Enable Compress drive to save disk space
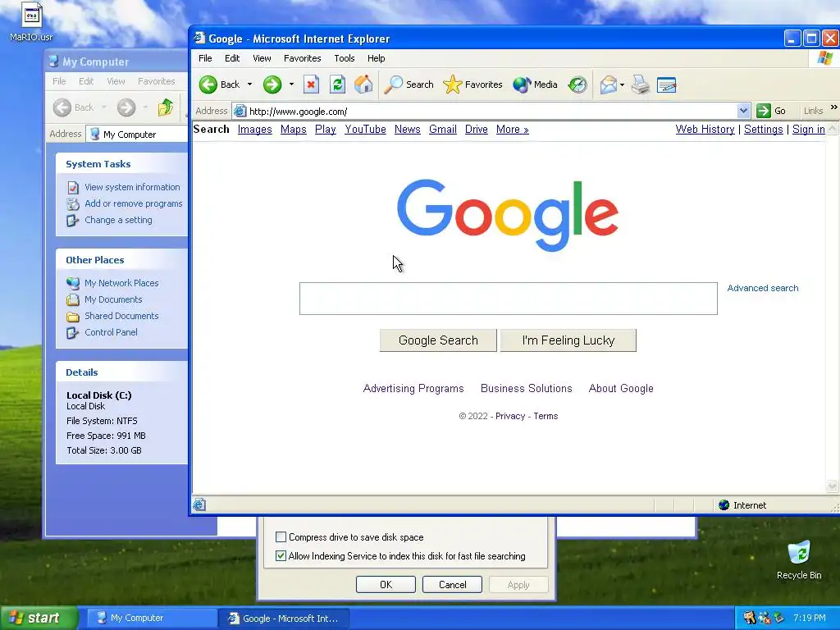 point(281,536)
